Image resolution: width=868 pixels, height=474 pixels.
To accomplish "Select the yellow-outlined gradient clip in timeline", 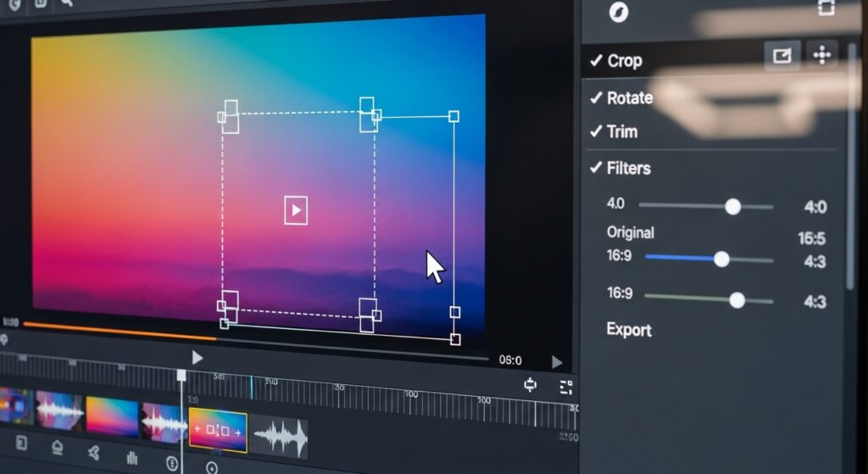I will [x=218, y=431].
